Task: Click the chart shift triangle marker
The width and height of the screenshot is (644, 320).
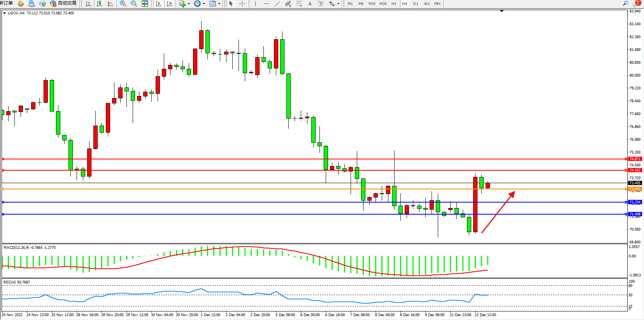Action: 502,11
